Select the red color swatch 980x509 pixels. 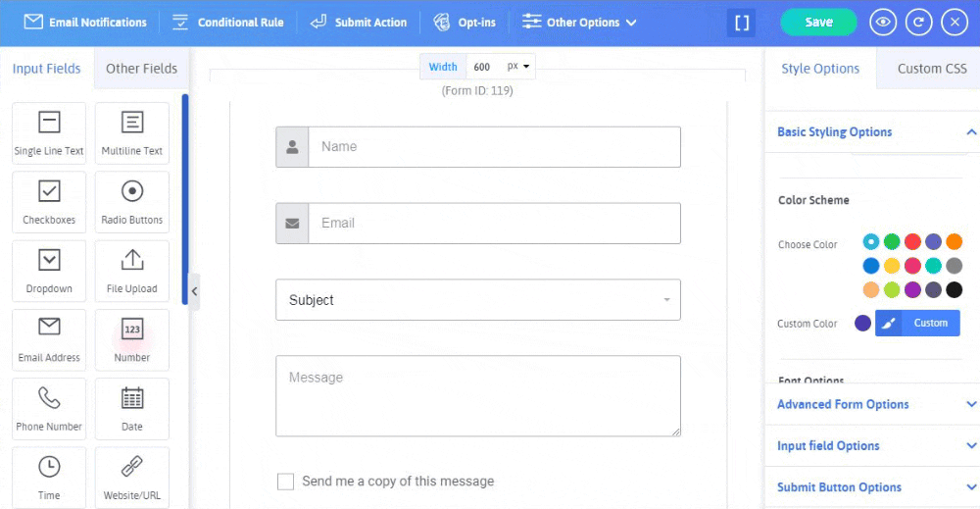click(x=912, y=241)
